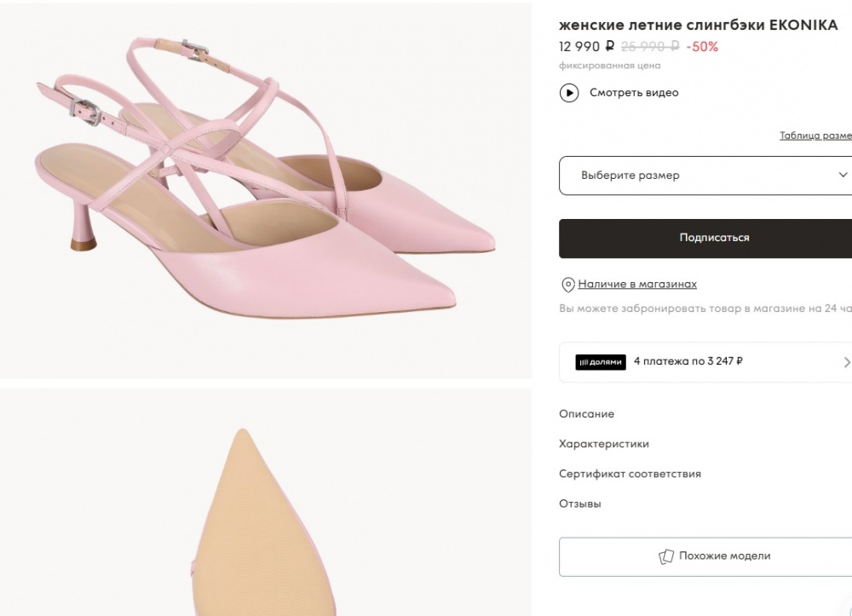
Task: Open the Сертификат соответствия section
Action: [x=630, y=474]
